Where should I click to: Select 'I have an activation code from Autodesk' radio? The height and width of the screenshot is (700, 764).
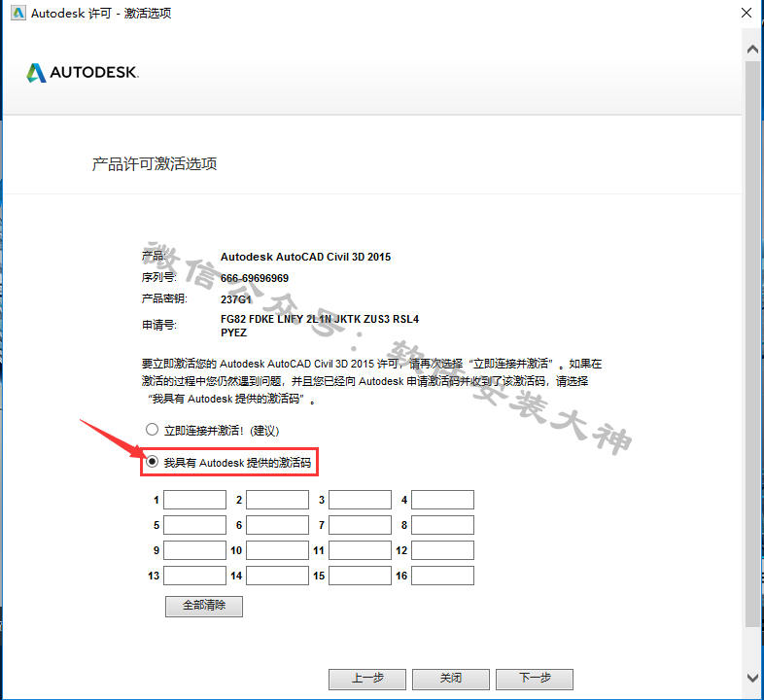click(x=152, y=461)
